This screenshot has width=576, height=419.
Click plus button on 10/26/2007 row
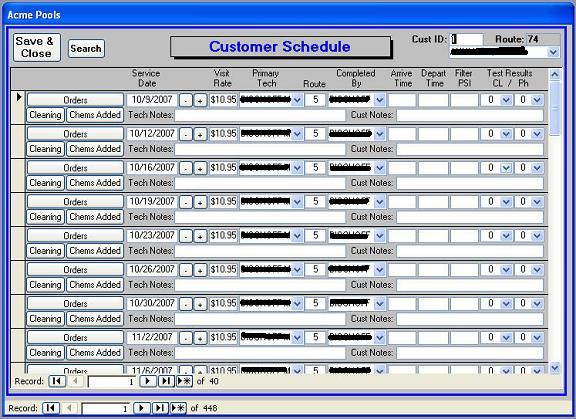pyautogui.click(x=200, y=270)
